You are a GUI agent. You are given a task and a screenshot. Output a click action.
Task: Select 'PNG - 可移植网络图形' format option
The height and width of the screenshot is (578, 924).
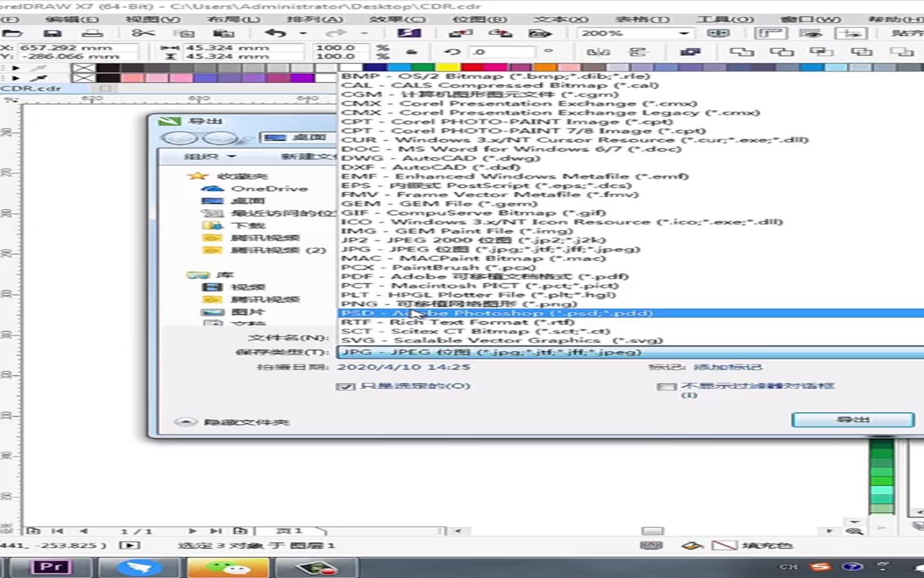tap(631, 304)
